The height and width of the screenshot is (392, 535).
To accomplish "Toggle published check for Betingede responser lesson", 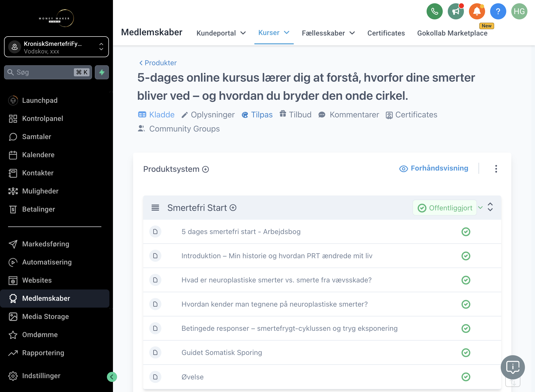I will 466,329.
